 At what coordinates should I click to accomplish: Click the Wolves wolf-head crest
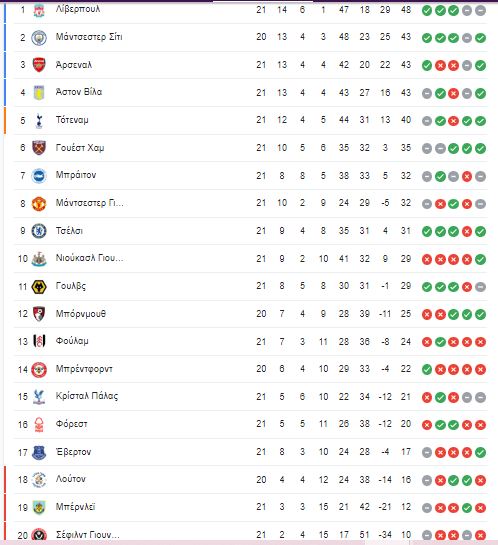coord(39,287)
